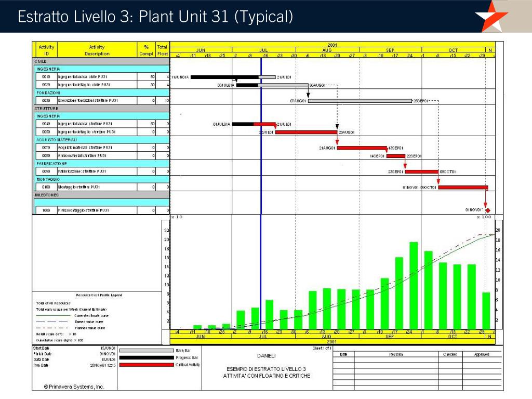The height and width of the screenshot is (399, 532).
Task: Click the DANIELI title text
Action: tap(267, 356)
